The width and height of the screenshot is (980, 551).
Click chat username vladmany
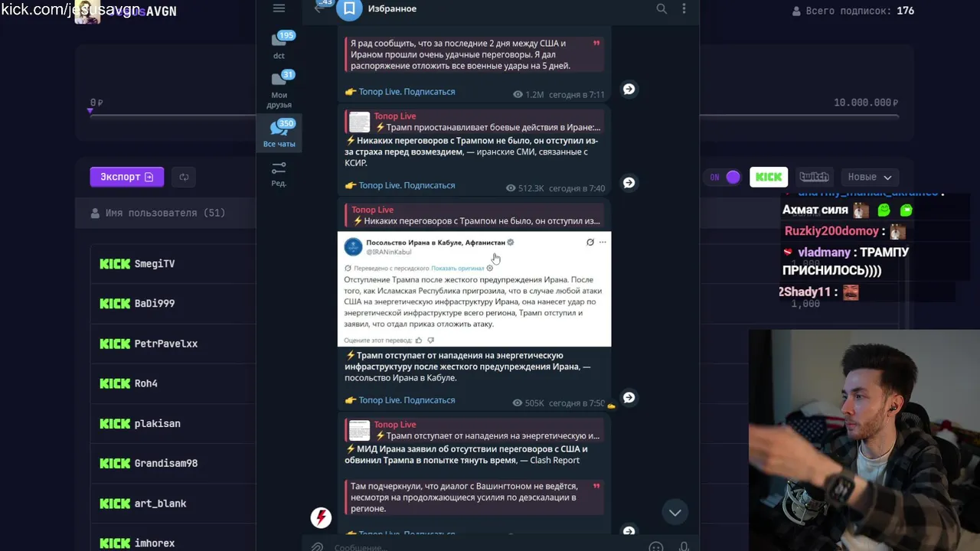coord(824,253)
